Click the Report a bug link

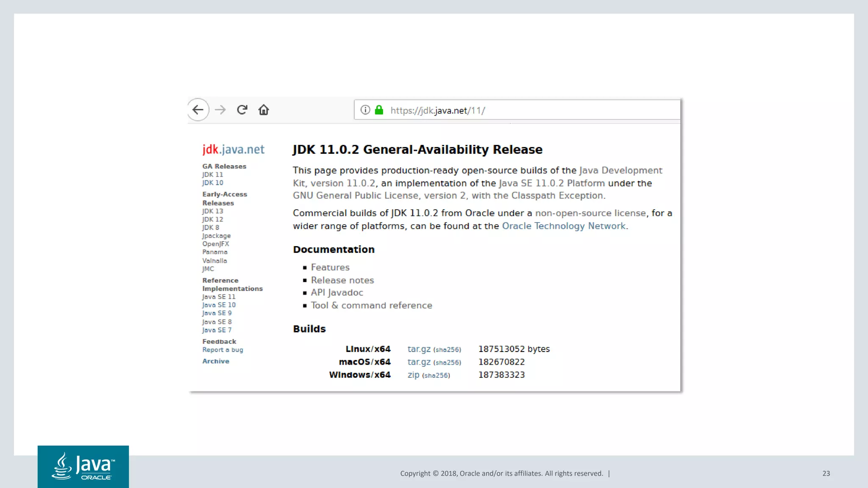pos(223,350)
